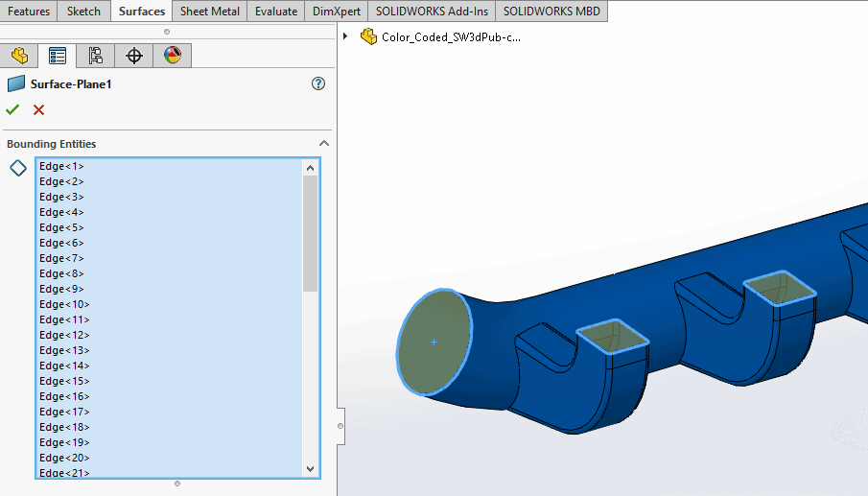Open help for Surface-Plane1
Viewport: 868px width, 496px height.
point(318,83)
